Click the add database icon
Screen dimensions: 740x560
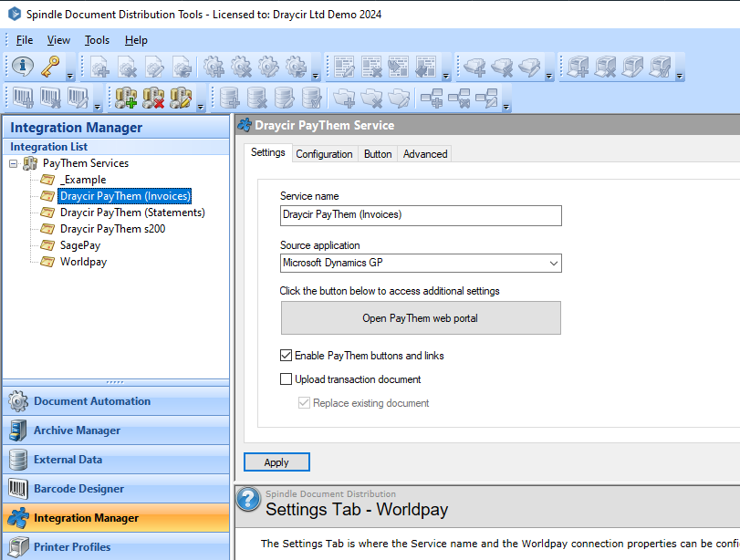coord(229,99)
